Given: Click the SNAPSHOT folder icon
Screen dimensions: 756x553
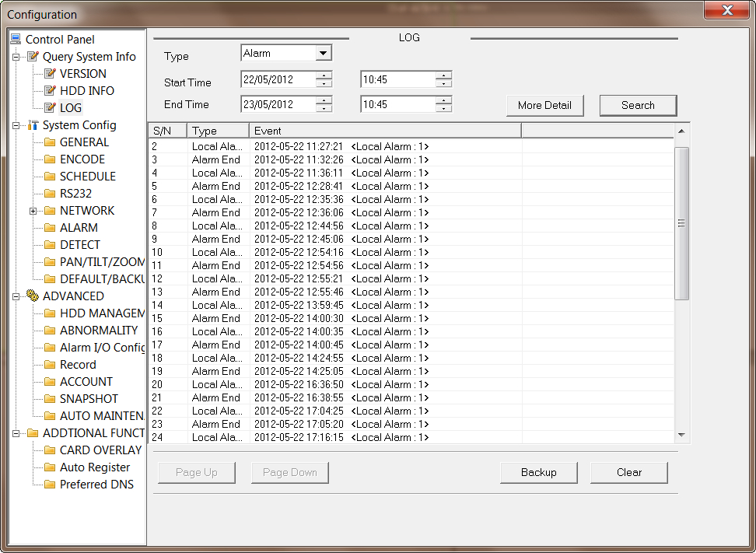Looking at the screenshot, I should 50,399.
